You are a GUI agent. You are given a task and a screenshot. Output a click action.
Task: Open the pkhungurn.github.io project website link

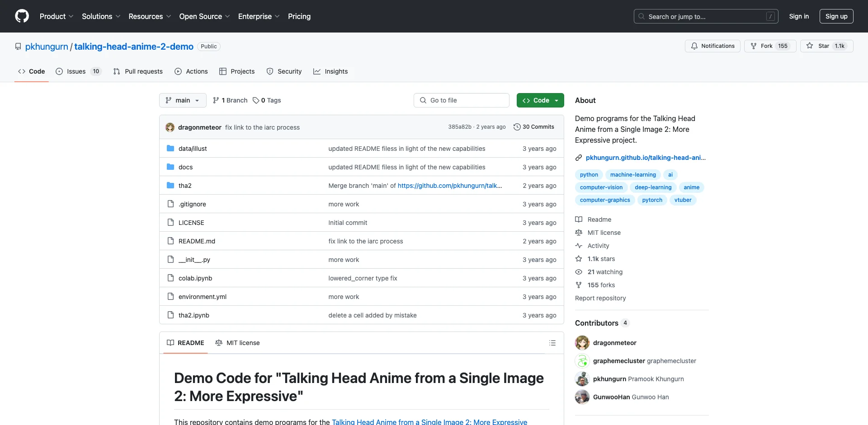coord(646,158)
